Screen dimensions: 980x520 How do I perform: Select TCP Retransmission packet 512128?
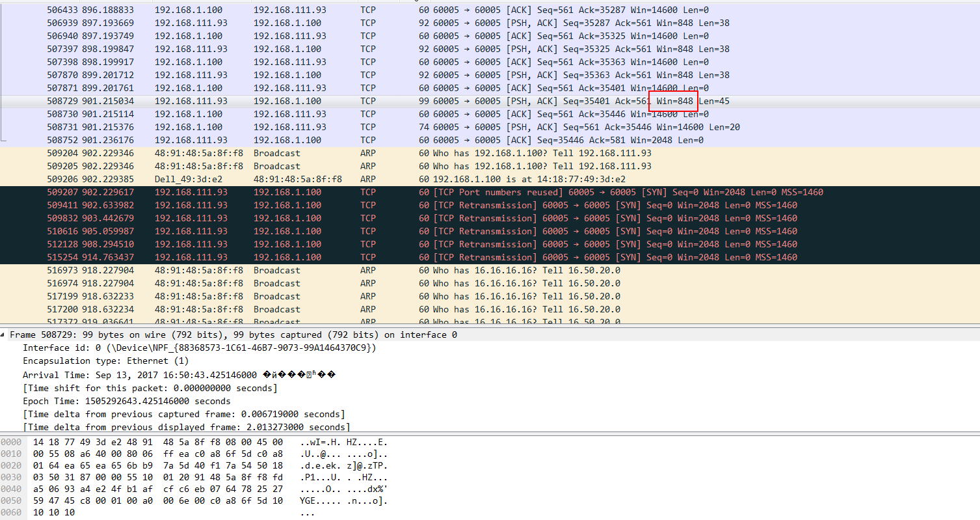(490, 244)
